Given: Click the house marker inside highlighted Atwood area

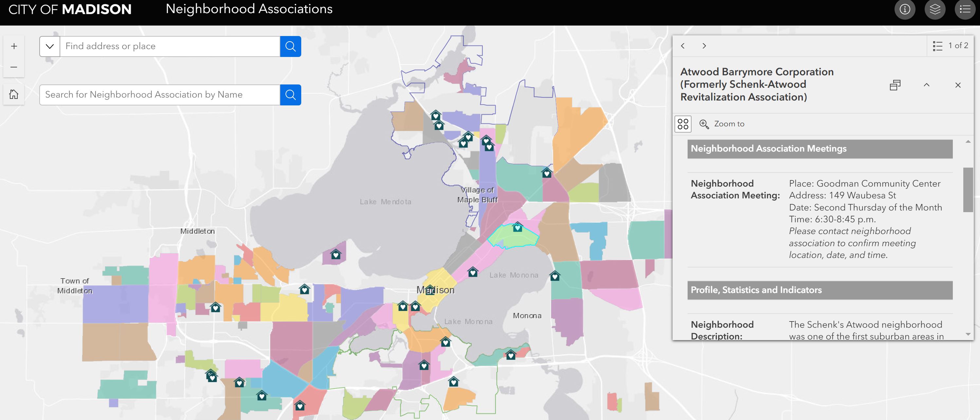Looking at the screenshot, I should point(517,228).
